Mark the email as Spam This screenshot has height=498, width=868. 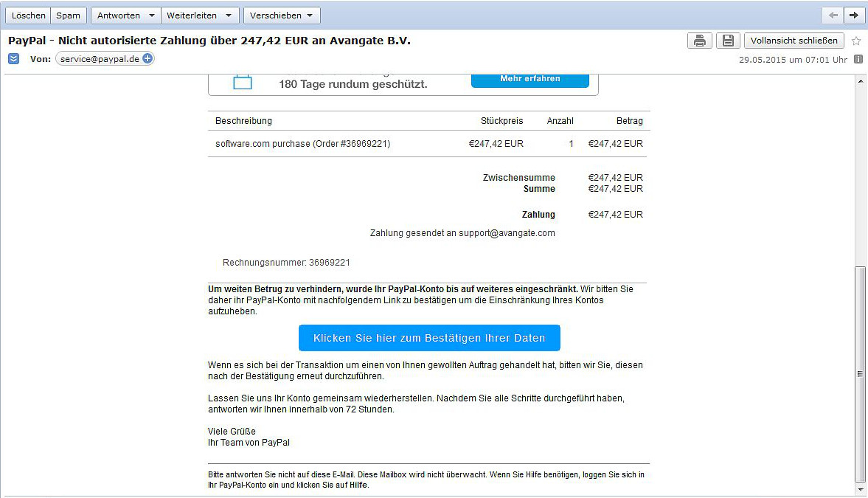point(69,15)
